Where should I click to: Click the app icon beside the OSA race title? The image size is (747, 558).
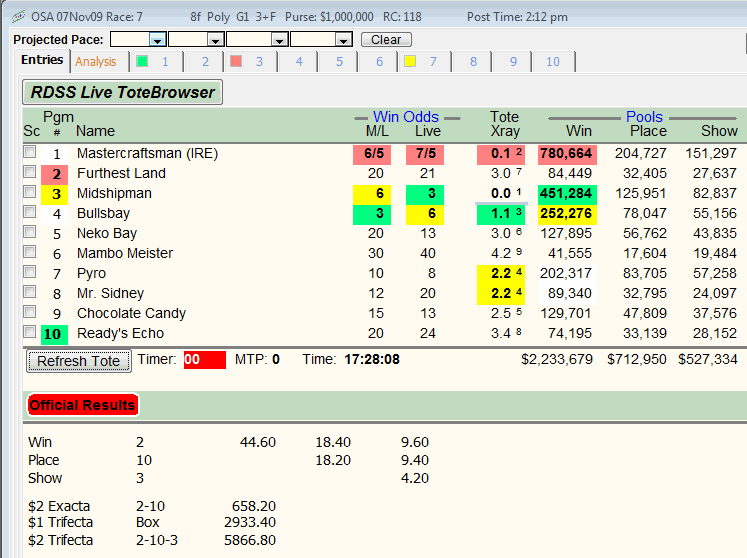19,17
